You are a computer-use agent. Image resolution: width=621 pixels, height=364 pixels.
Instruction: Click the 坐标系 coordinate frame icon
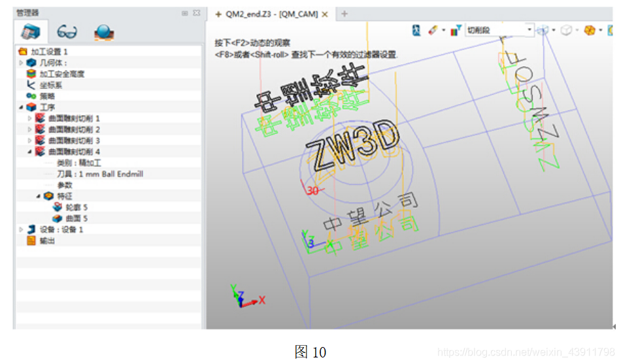pyautogui.click(x=31, y=85)
